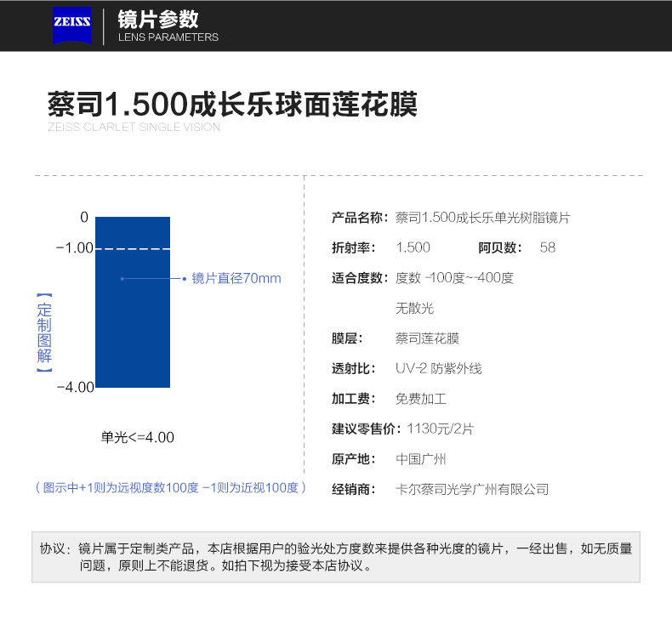Click the '适合度数' label
The image size is (672, 642).
tap(360, 278)
